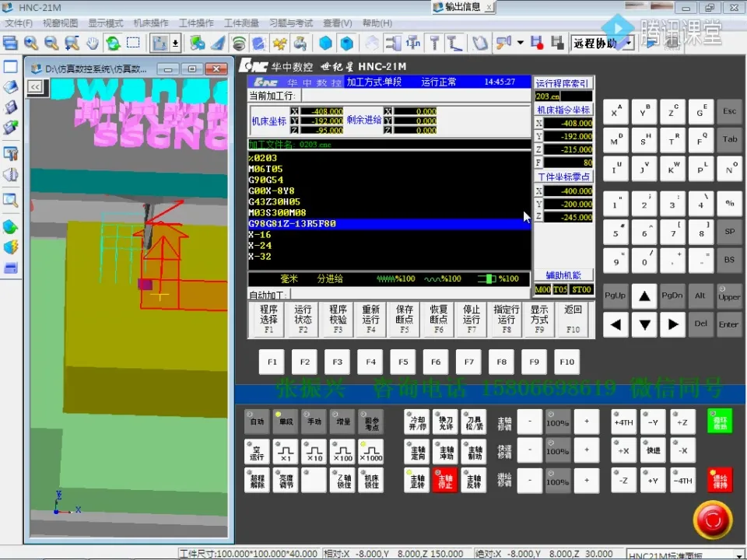
Task: Select the X-24 line in program listing
Action: click(260, 246)
